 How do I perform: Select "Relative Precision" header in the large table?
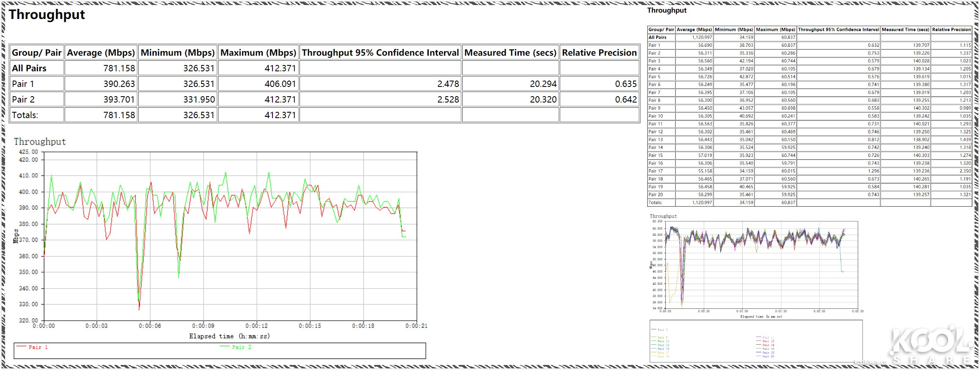coord(599,53)
